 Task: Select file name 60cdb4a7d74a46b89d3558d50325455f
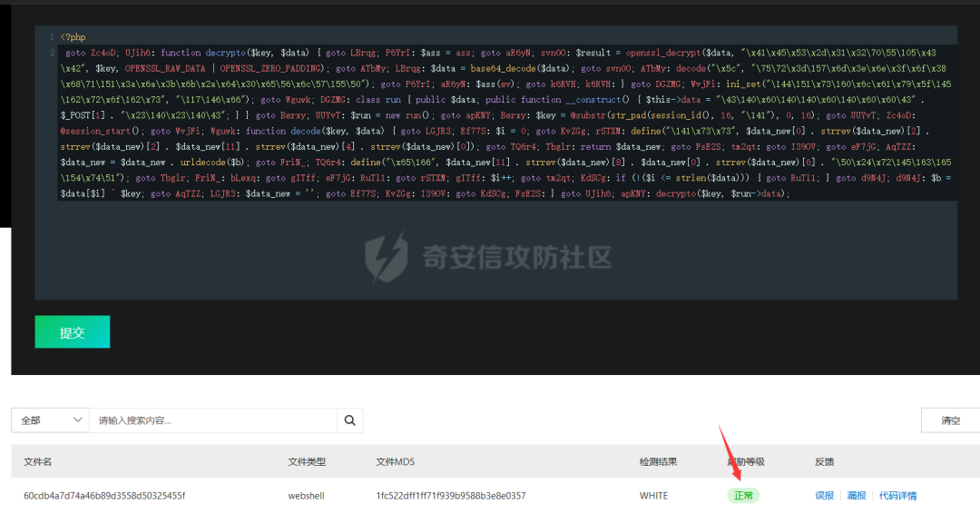[x=104, y=495]
